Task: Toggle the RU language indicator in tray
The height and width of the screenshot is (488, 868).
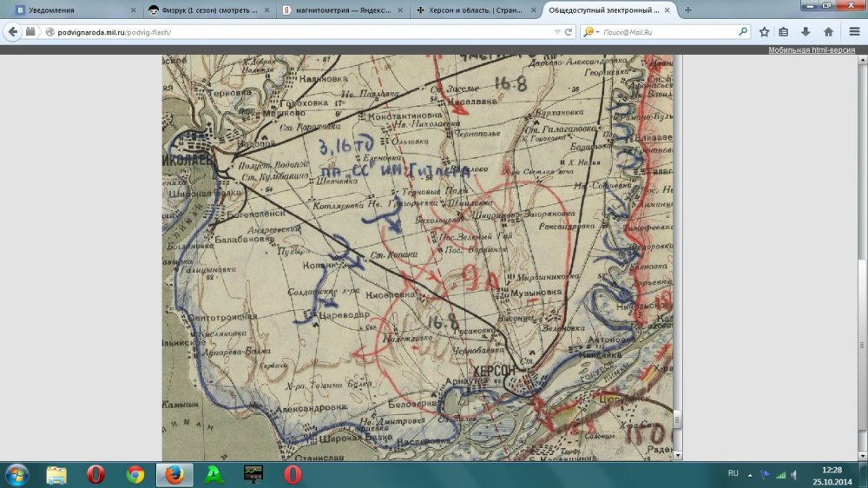Action: [x=733, y=474]
